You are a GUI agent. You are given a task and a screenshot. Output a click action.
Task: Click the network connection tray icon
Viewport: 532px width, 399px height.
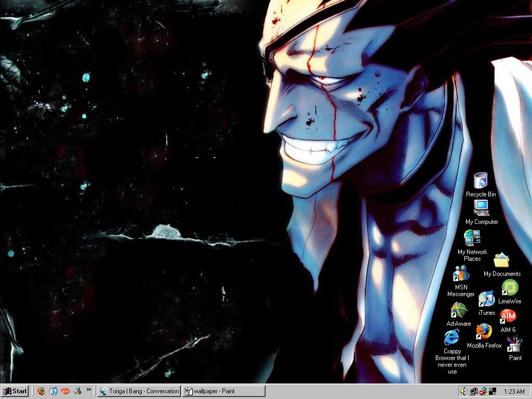pos(474,392)
